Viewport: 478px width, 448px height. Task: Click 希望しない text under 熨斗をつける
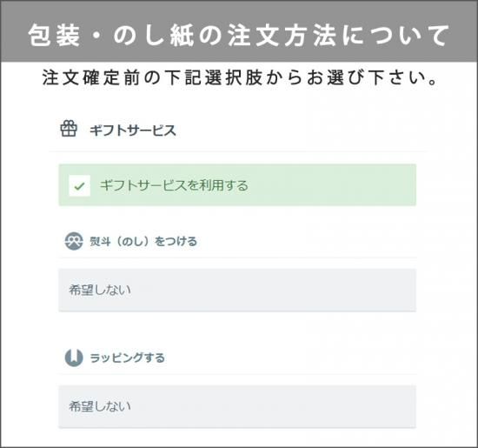click(x=100, y=290)
